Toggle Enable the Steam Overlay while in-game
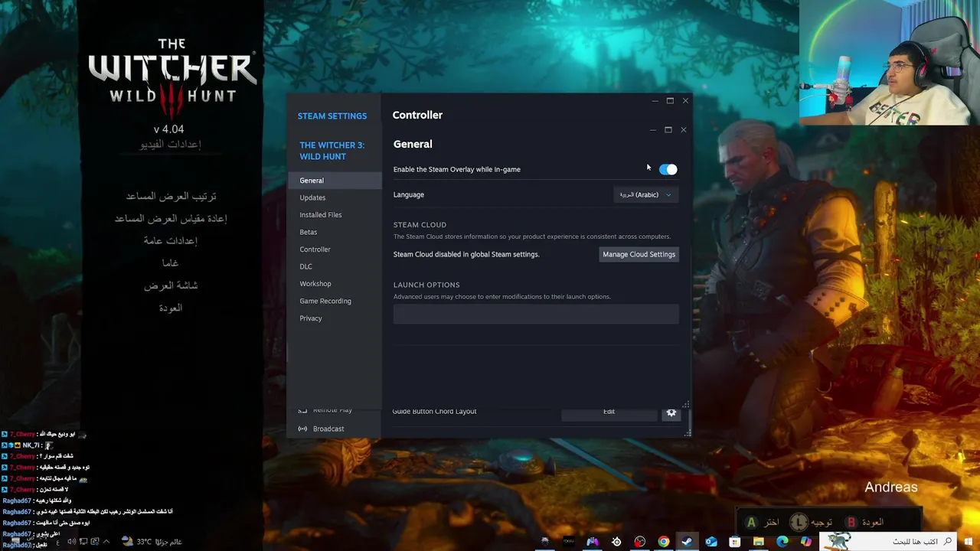 click(668, 169)
